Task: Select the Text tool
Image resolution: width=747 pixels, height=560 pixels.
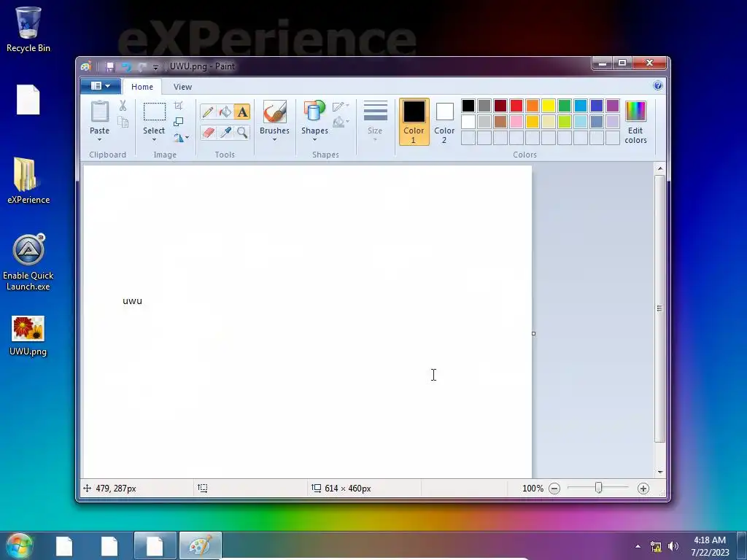Action: (242, 112)
